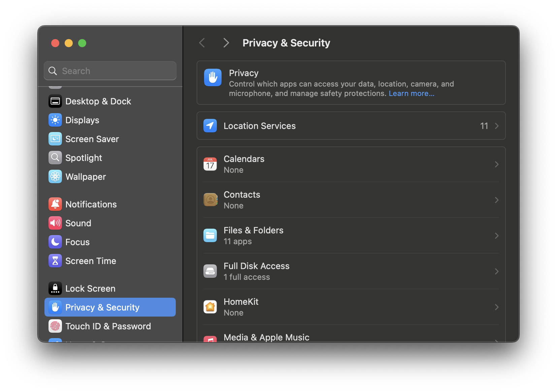Select the Screen Time hourglass icon
557x392 pixels.
pos(55,261)
